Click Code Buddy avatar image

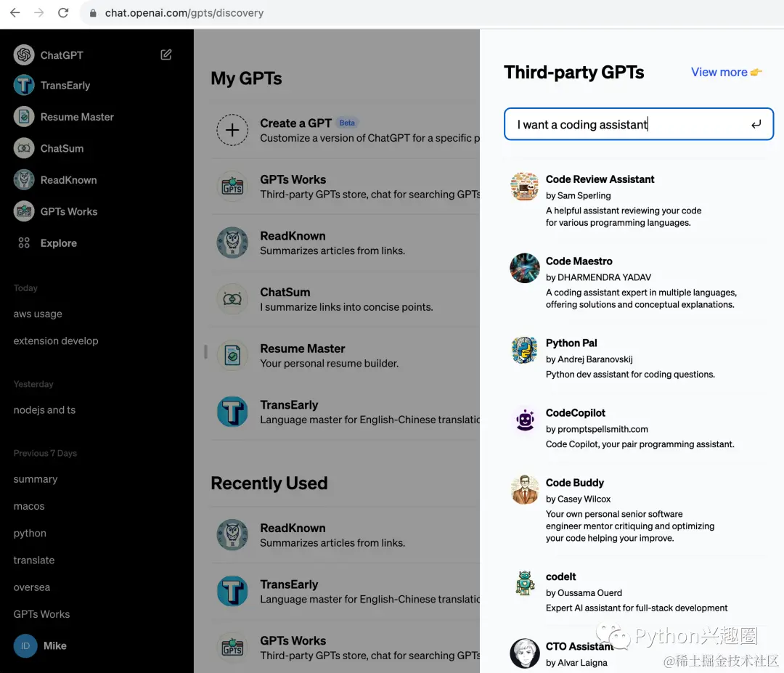click(525, 489)
